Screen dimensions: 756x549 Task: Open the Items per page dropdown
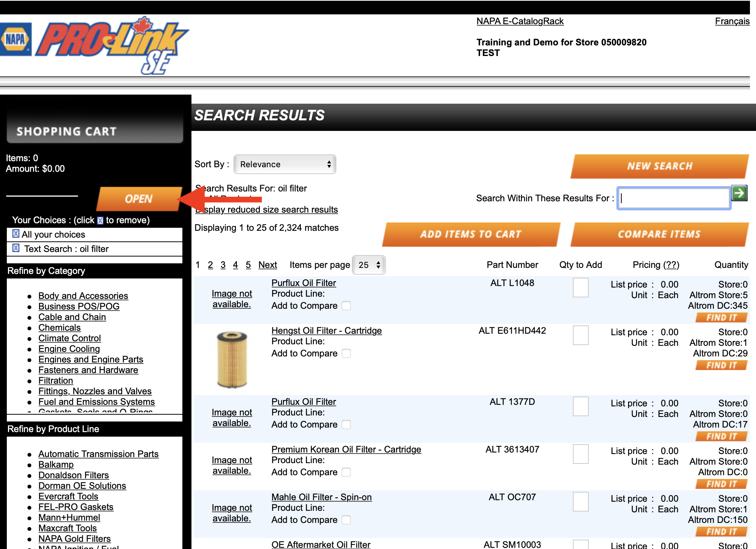pos(368,265)
